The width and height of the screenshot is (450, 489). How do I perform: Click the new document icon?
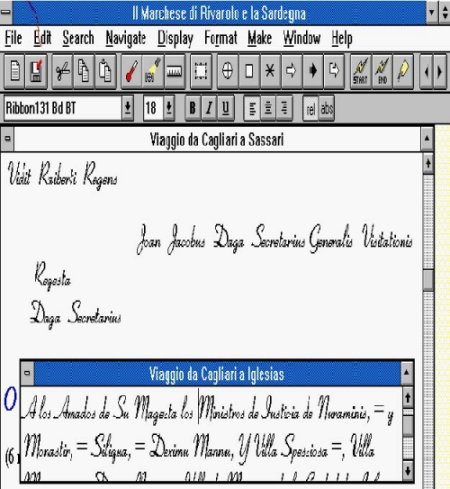click(x=15, y=71)
